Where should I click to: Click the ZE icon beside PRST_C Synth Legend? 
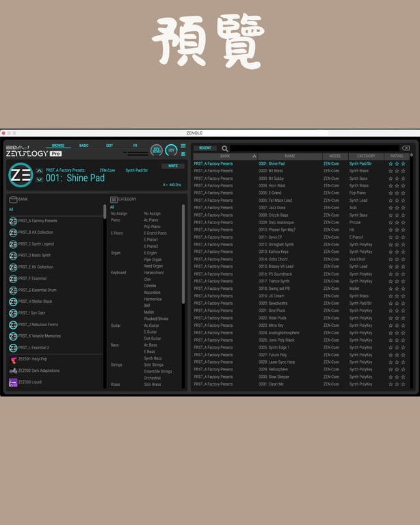coord(13,244)
